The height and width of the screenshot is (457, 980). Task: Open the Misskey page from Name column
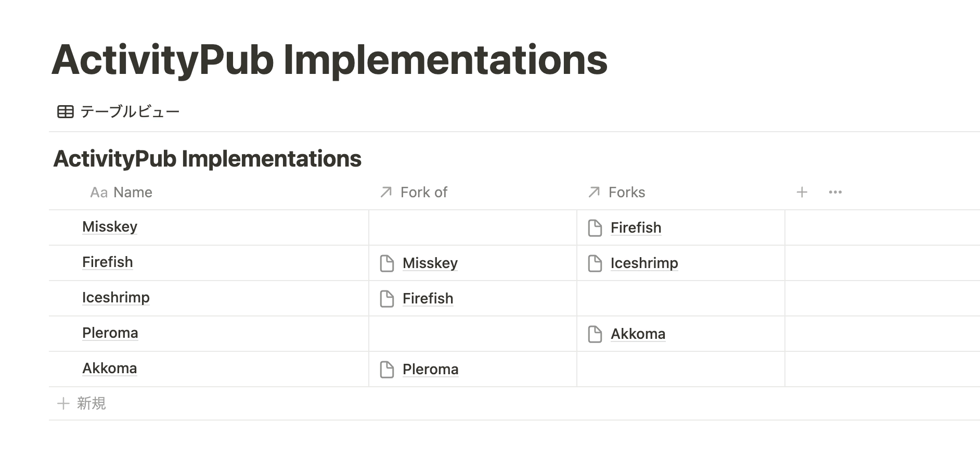110,227
